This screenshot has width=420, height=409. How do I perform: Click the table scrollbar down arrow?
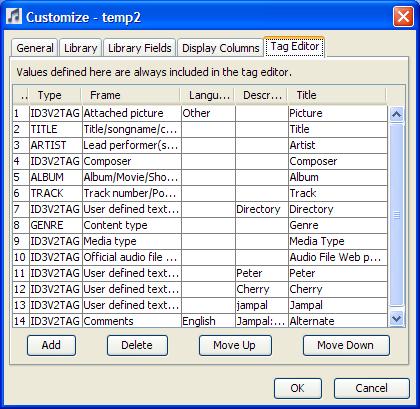pyautogui.click(x=396, y=319)
